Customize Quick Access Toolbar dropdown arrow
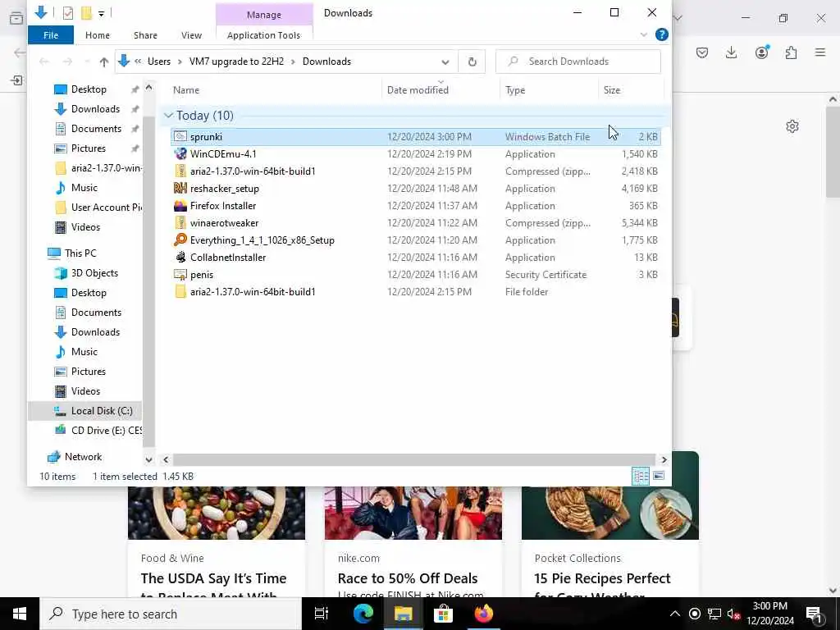Viewport: 840px width, 630px height. pos(101,13)
